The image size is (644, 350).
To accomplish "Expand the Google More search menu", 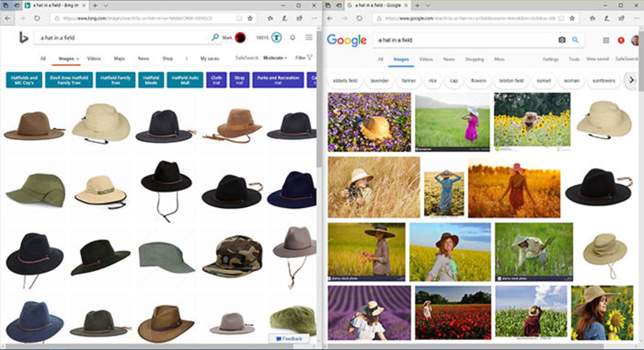I will (499, 59).
